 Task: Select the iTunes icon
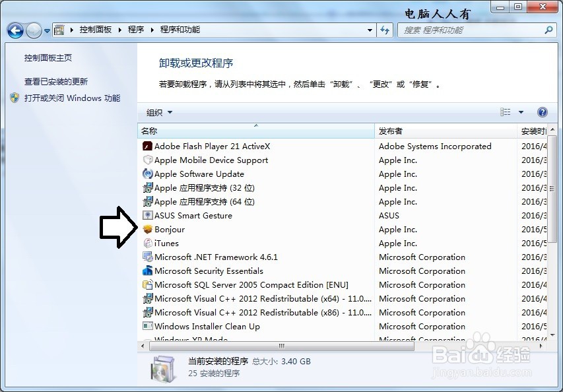pos(148,243)
